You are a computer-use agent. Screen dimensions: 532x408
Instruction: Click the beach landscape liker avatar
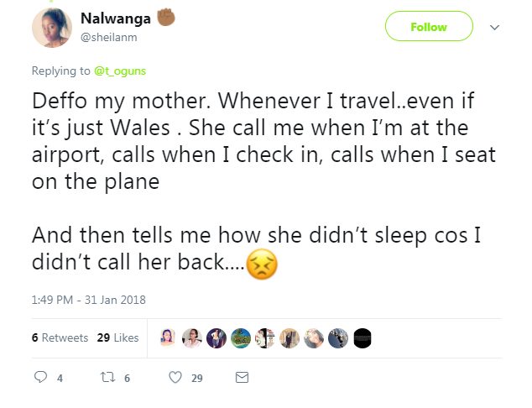(x=241, y=337)
